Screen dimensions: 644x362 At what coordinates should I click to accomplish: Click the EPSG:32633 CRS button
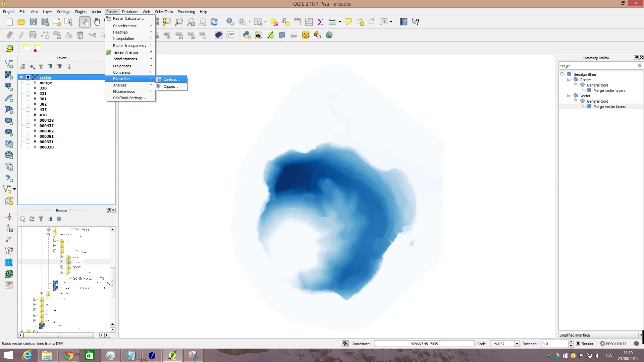pyautogui.click(x=613, y=344)
